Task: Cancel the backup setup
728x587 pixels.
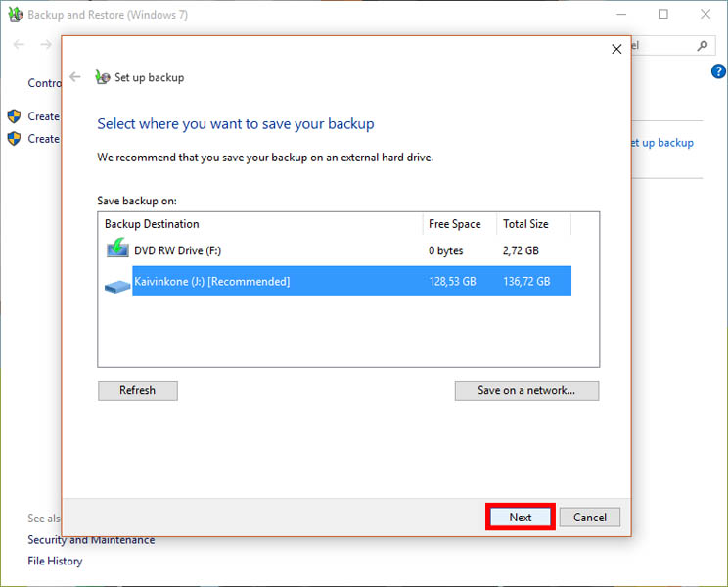Action: [x=590, y=518]
